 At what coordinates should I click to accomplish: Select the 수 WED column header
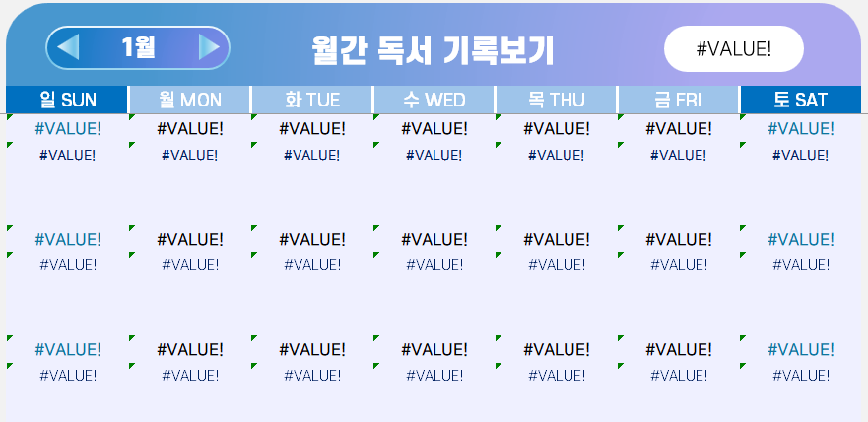pos(434,100)
